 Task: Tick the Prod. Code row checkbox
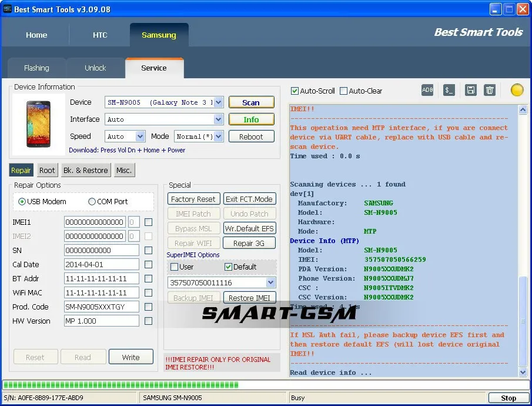click(148, 307)
